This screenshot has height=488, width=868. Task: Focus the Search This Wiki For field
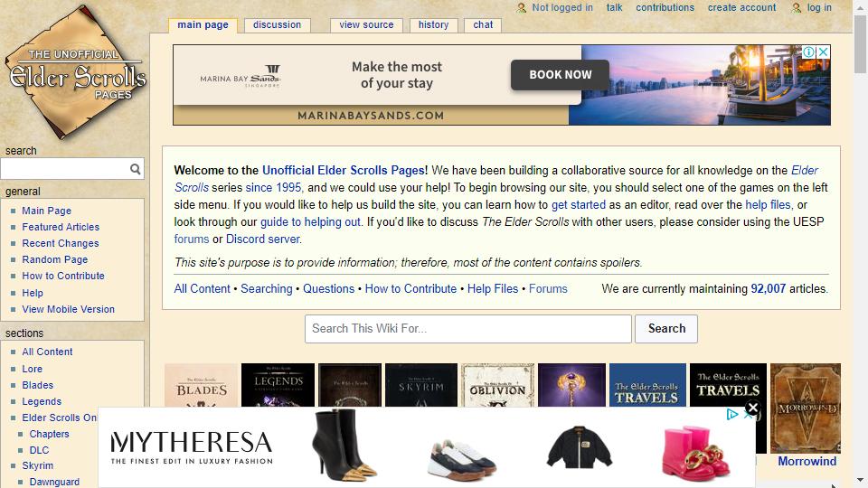coord(467,329)
